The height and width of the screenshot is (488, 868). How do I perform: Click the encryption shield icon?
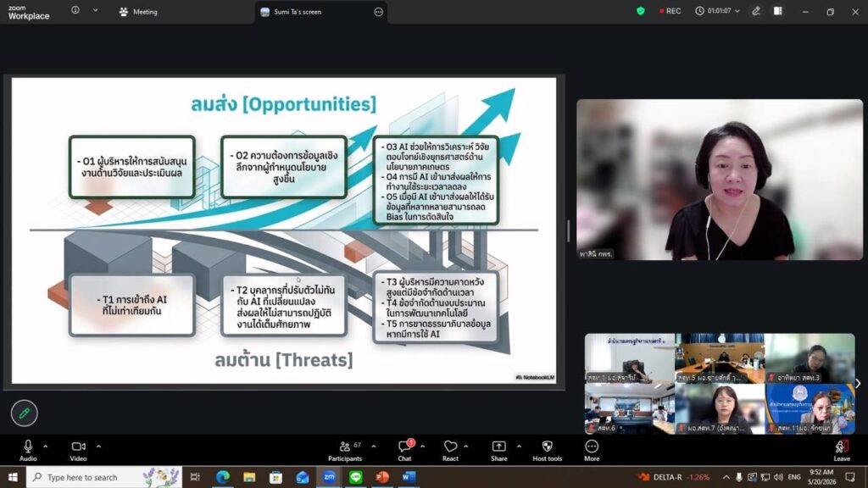641,11
